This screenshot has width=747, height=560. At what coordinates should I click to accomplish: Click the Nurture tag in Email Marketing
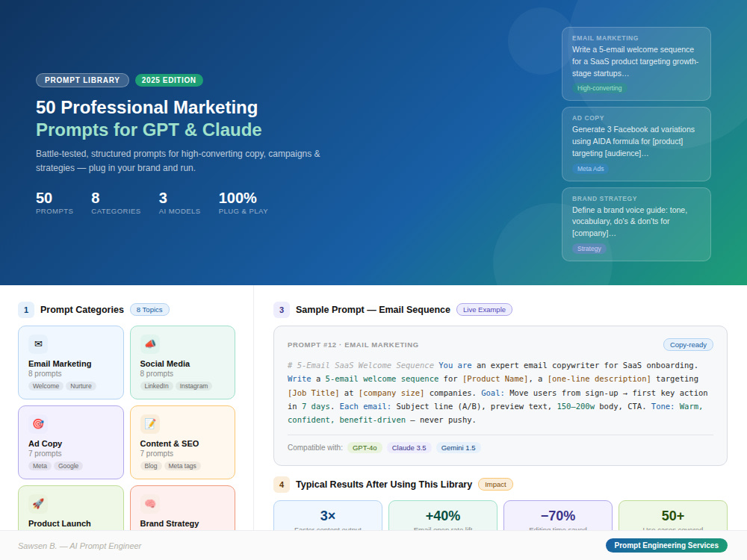point(81,386)
